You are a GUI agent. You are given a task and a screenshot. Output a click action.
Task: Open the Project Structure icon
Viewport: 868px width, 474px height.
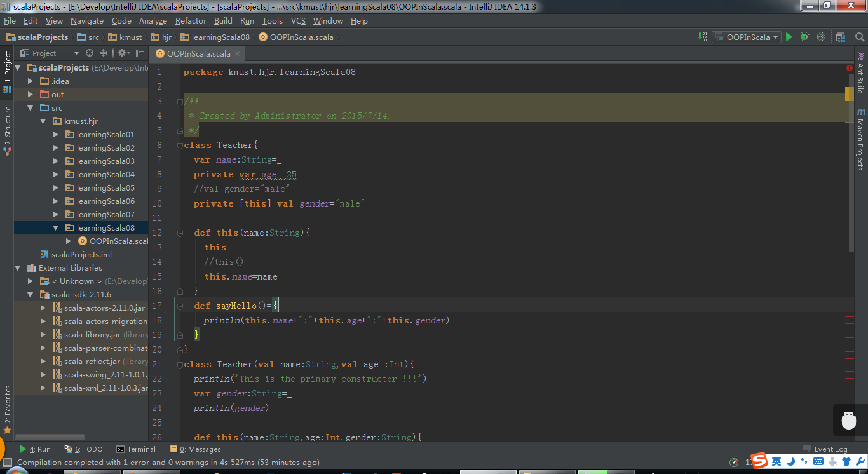coord(841,37)
